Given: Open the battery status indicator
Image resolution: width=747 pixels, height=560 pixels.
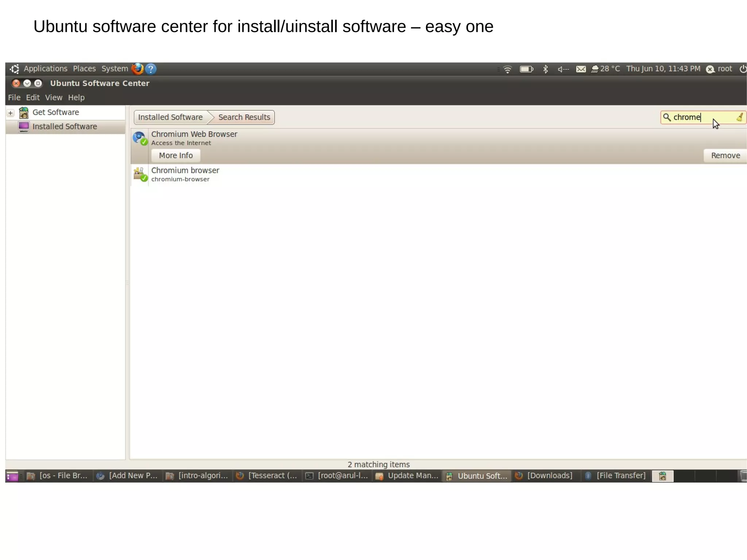Looking at the screenshot, I should [x=526, y=69].
